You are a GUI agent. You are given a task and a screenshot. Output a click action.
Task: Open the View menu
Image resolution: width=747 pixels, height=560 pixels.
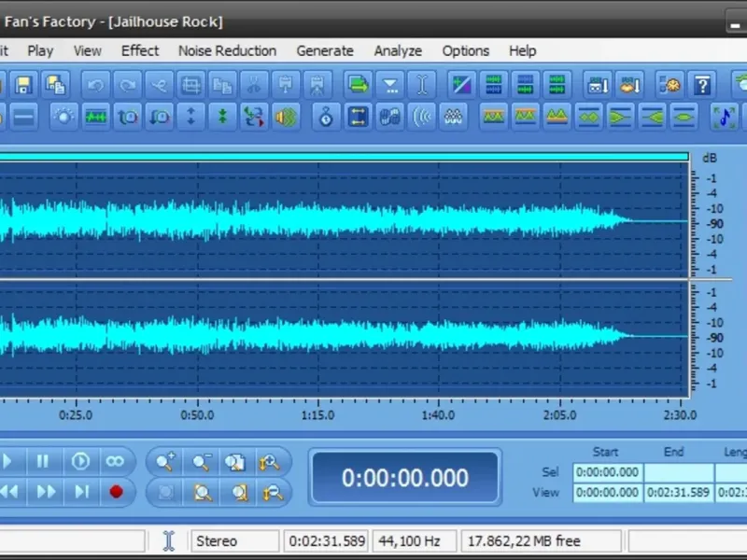coord(88,51)
